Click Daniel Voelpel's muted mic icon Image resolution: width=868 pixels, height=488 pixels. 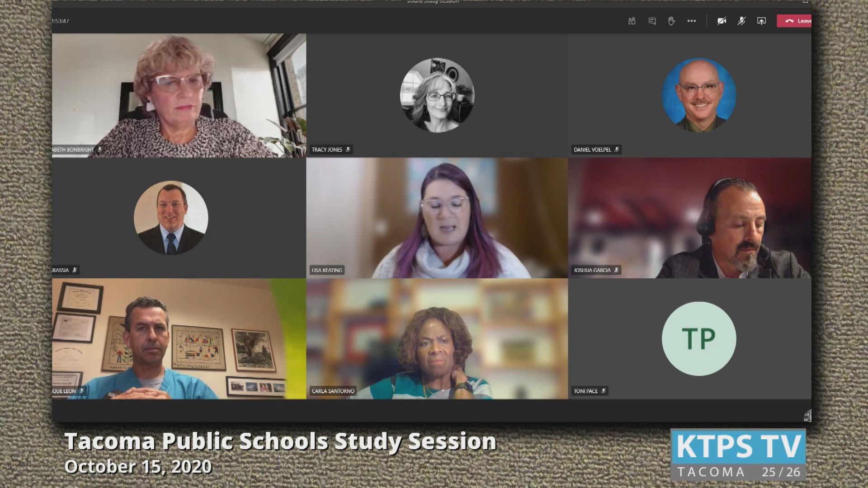click(x=617, y=150)
